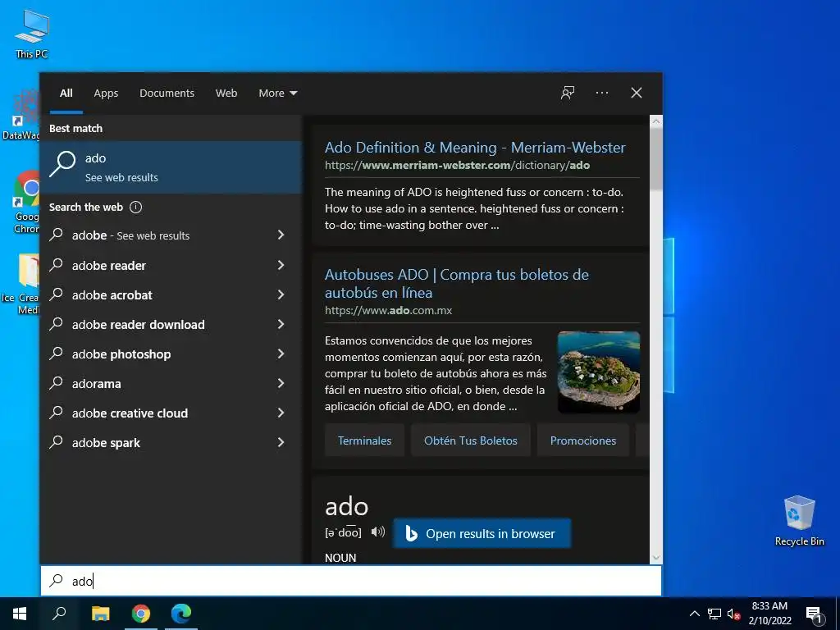Open the notification center icon
The width and height of the screenshot is (840, 630).
tap(814, 614)
